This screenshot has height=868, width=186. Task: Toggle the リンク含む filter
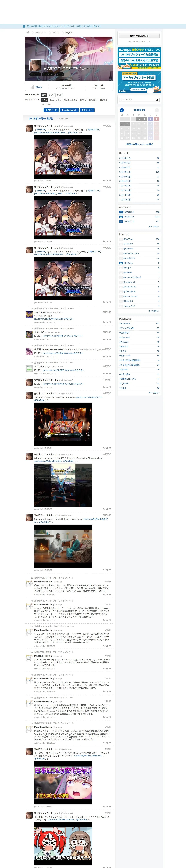47,105
